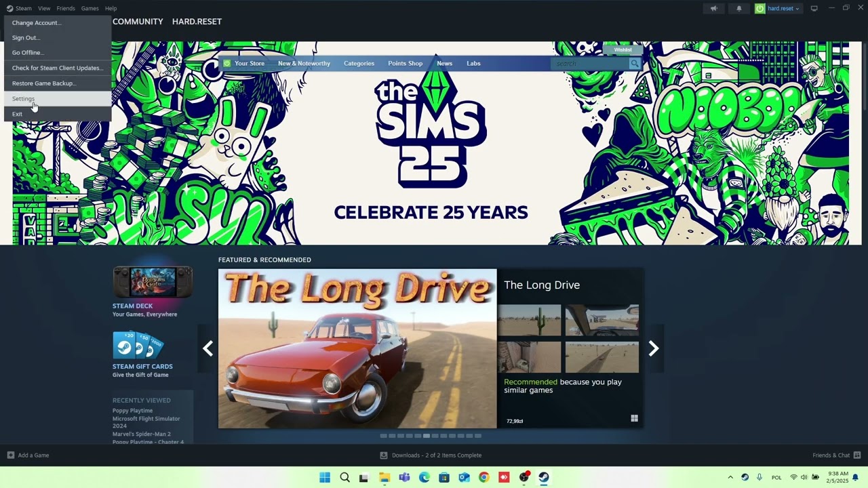Click the Steam logo in the menu bar
Viewport: 868px width, 488px height.
tap(9, 8)
